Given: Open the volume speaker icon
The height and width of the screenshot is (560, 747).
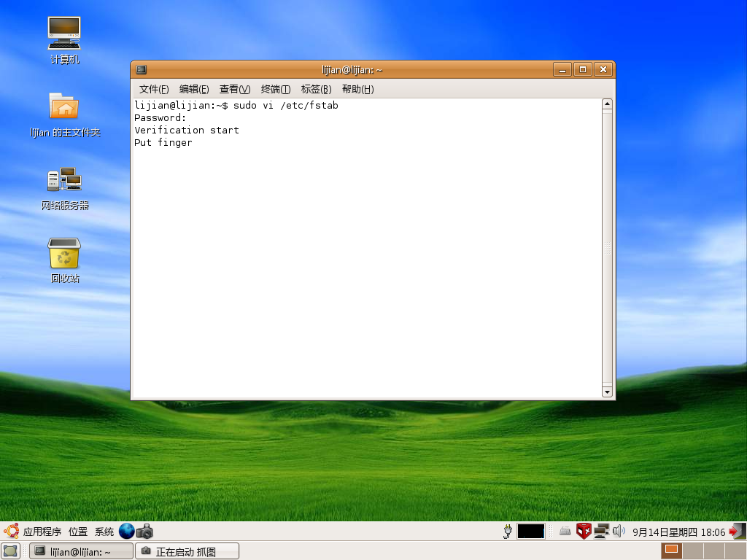Looking at the screenshot, I should pyautogui.click(x=619, y=531).
